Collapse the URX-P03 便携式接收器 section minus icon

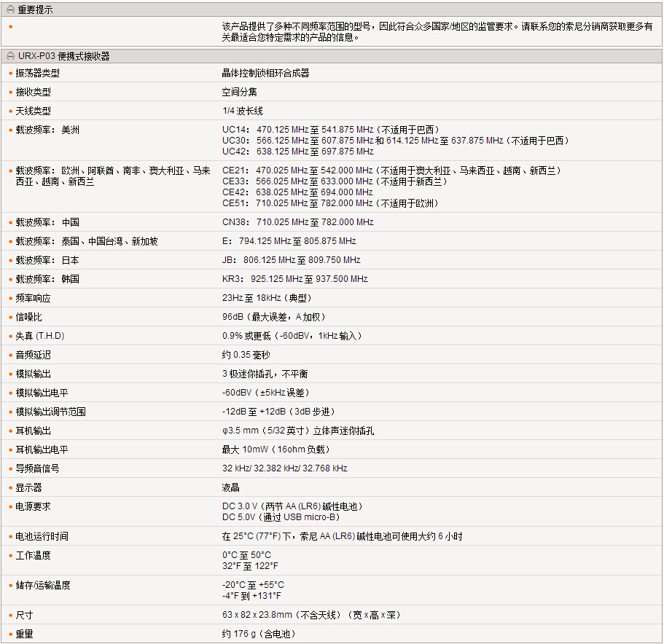[10, 56]
